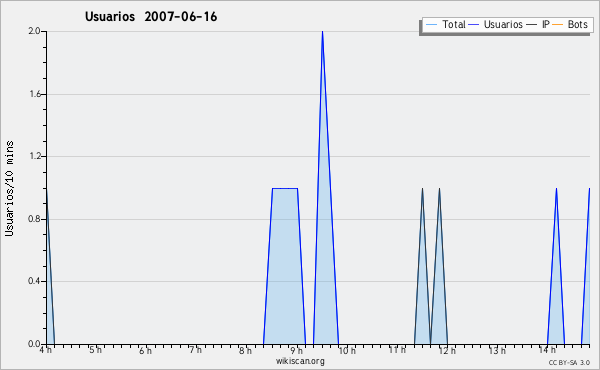600x370 pixels.
Task: Click the '13 h' x-axis label
Action: pyautogui.click(x=497, y=350)
